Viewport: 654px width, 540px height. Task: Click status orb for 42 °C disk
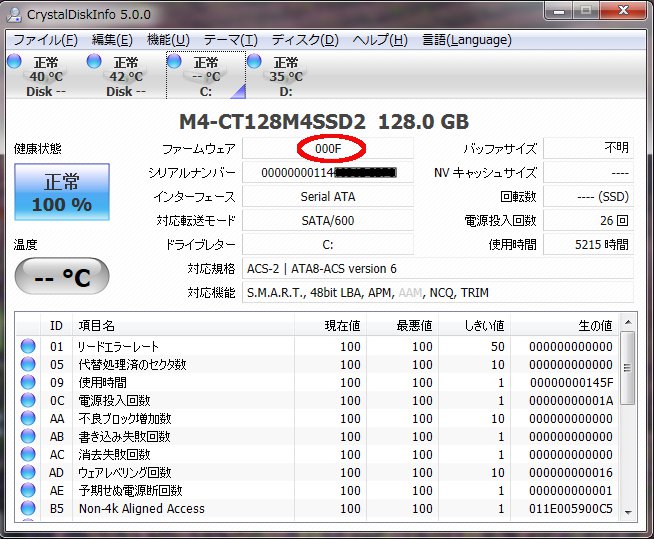coord(94,61)
